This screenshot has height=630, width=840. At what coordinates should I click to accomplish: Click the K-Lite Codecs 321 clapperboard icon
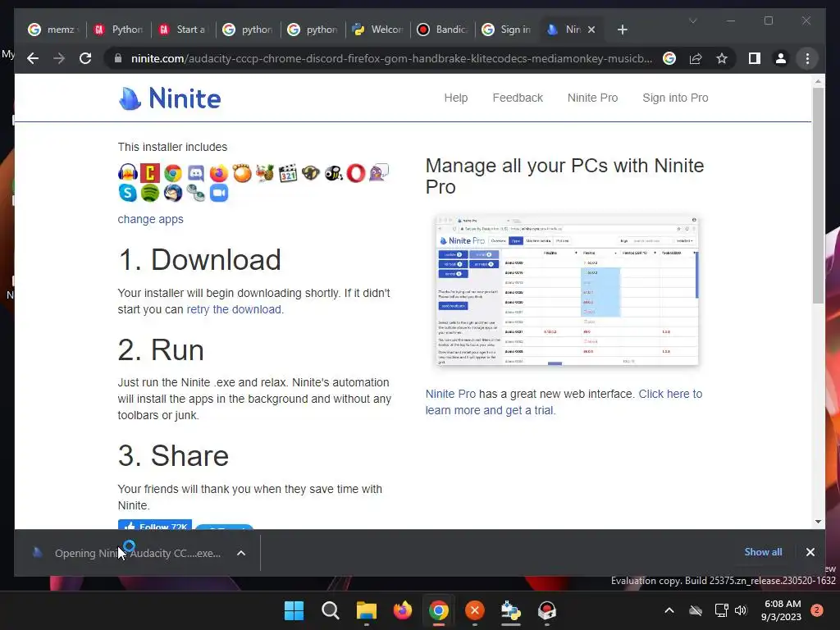[288, 173]
